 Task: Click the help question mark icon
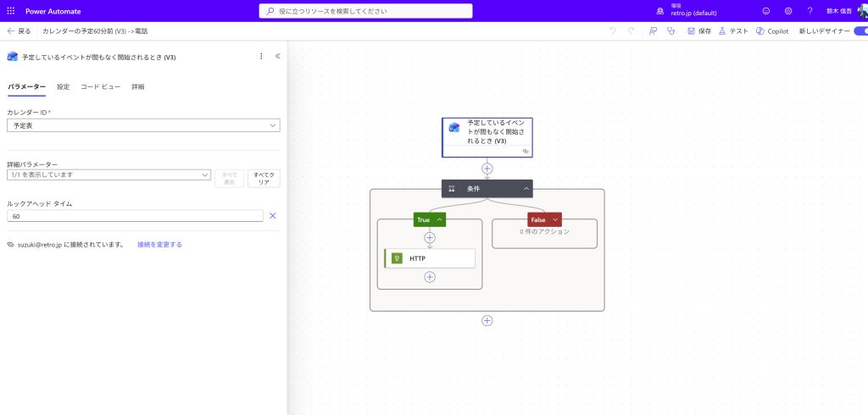click(x=810, y=11)
